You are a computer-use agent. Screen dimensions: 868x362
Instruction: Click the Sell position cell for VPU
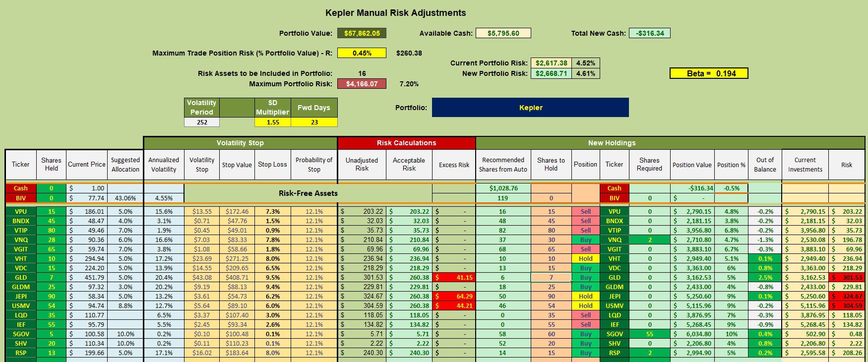[585, 211]
